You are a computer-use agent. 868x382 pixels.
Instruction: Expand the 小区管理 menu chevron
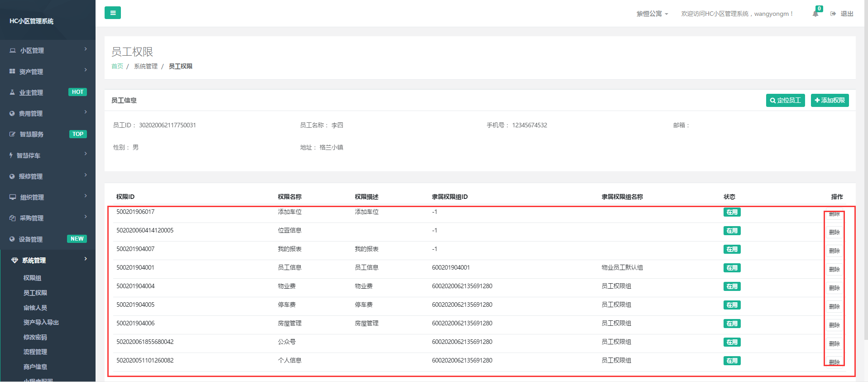pyautogui.click(x=86, y=49)
